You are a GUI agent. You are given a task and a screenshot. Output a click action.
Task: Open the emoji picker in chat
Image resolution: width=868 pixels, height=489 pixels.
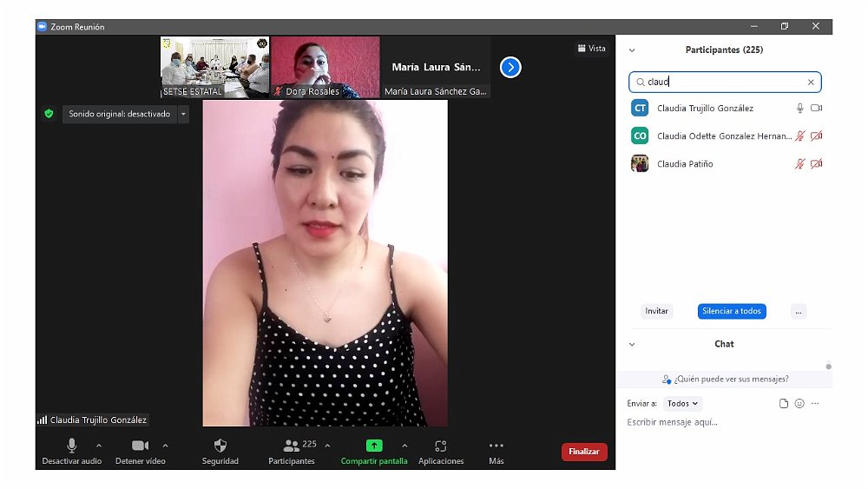pyautogui.click(x=799, y=404)
